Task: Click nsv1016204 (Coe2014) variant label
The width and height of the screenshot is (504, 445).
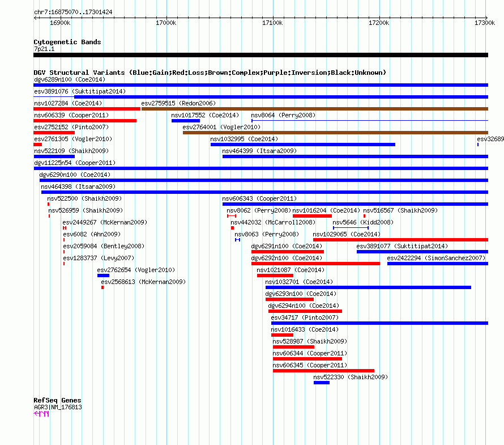Action: [x=326, y=210]
